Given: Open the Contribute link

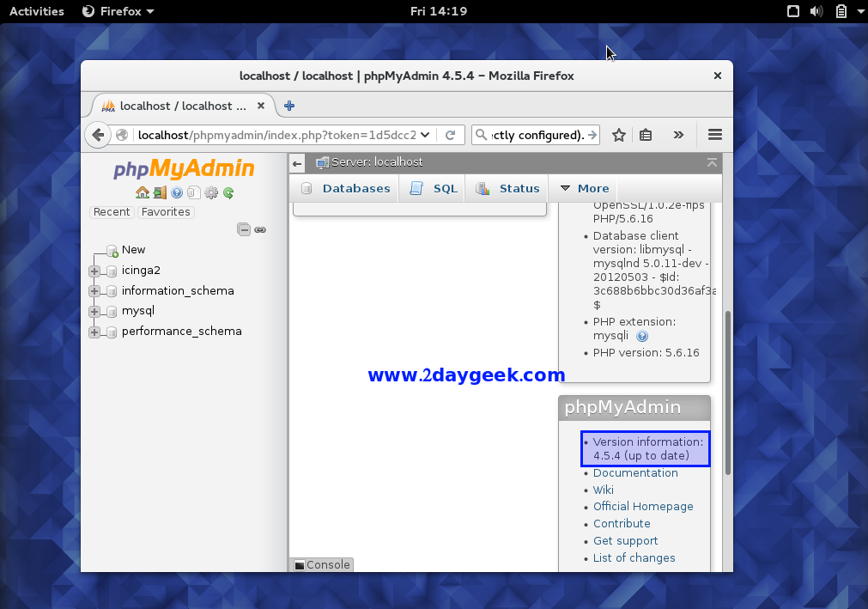Looking at the screenshot, I should (x=622, y=524).
